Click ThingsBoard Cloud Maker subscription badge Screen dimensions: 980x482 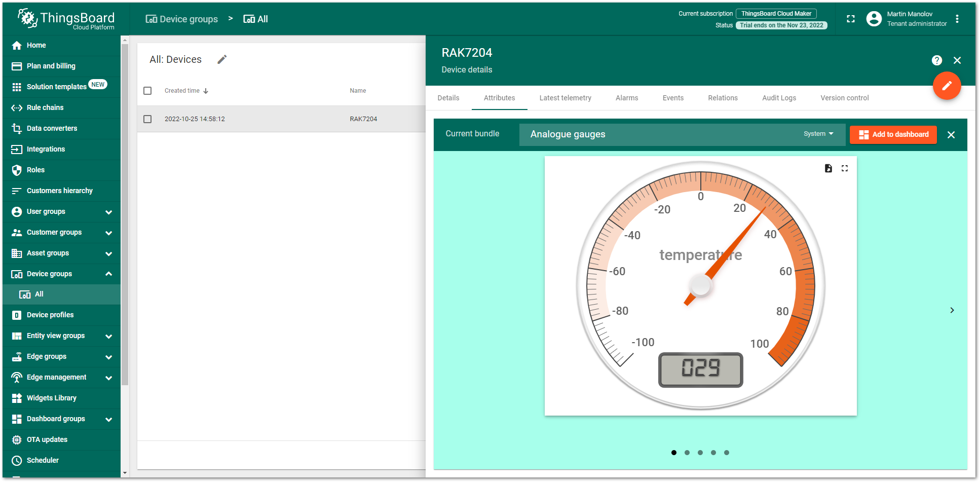pyautogui.click(x=776, y=14)
